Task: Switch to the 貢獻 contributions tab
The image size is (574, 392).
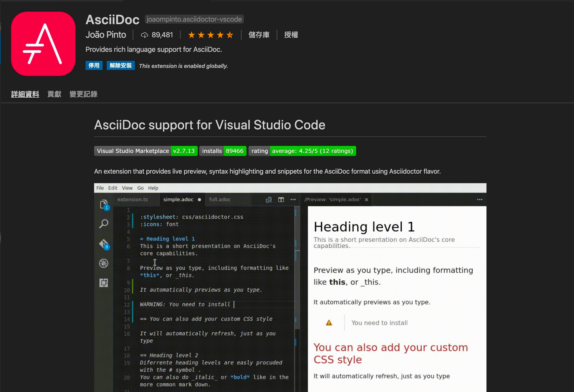Action: click(54, 94)
